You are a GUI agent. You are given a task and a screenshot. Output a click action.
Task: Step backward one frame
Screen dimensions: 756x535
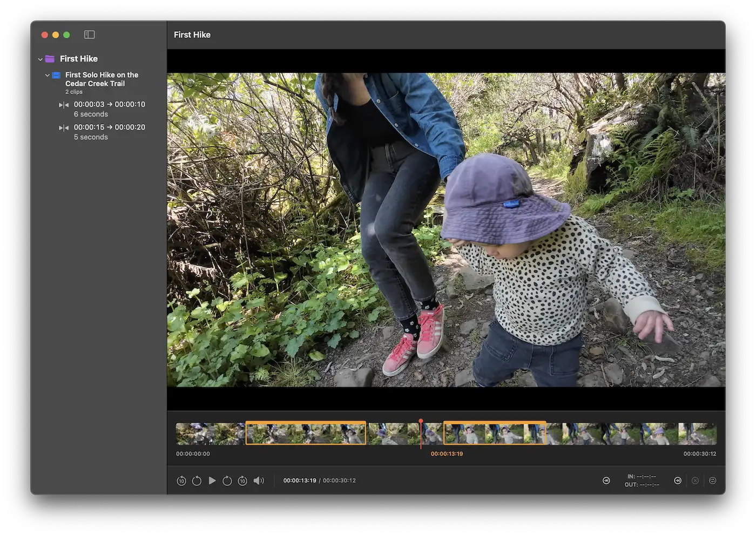pos(197,480)
